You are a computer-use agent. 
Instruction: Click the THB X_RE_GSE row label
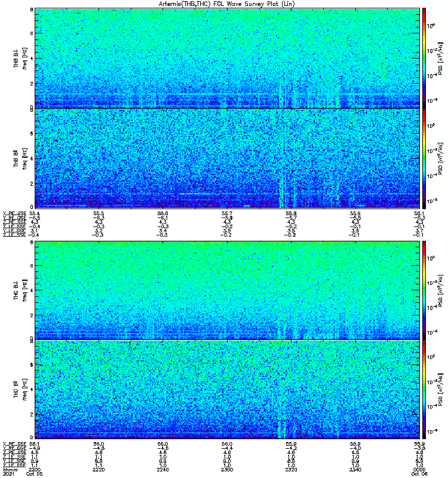pyautogui.click(x=14, y=213)
